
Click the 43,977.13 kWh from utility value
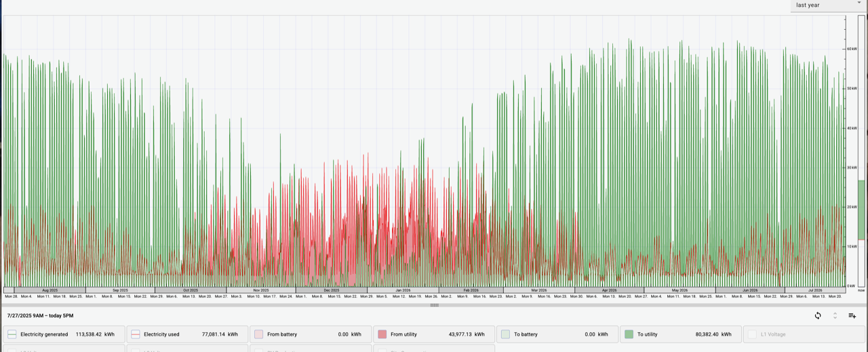click(x=467, y=334)
